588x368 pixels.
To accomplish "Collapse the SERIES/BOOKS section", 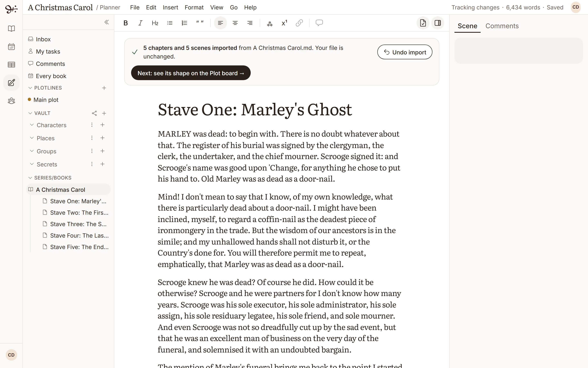I will tap(30, 178).
